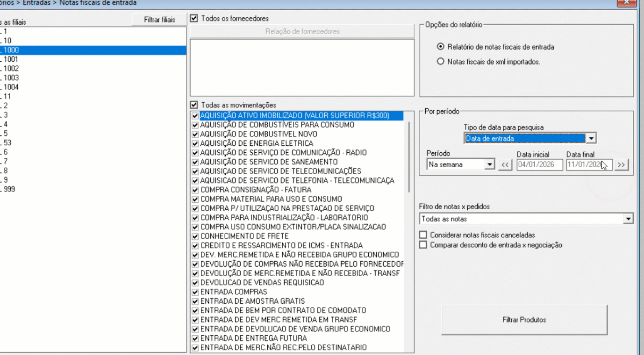Select AQUISICAO DE SERVICO DE TELEFONIA row

297,181
